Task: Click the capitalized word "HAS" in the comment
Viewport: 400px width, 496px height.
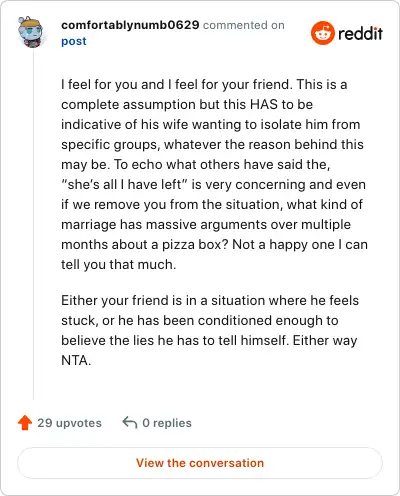Action: [264, 104]
